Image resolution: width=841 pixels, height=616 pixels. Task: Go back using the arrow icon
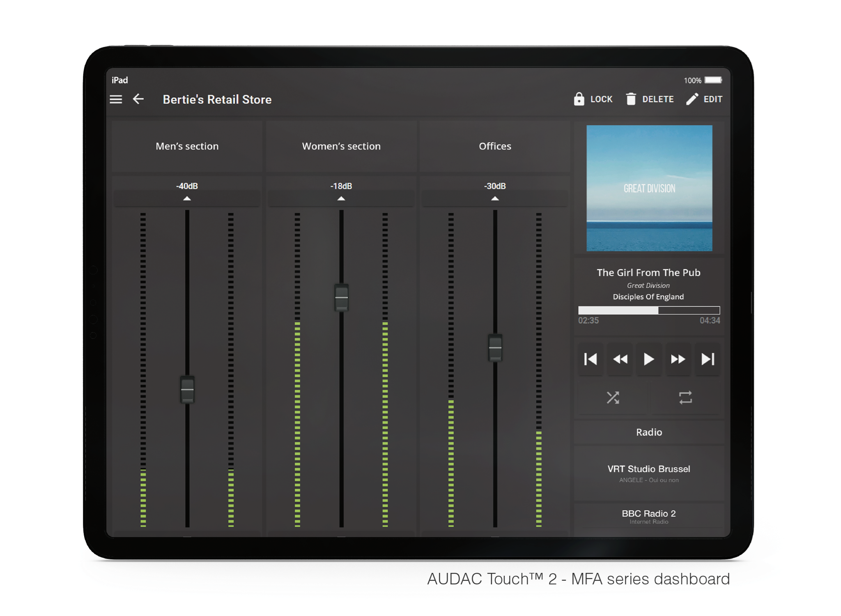click(x=138, y=99)
